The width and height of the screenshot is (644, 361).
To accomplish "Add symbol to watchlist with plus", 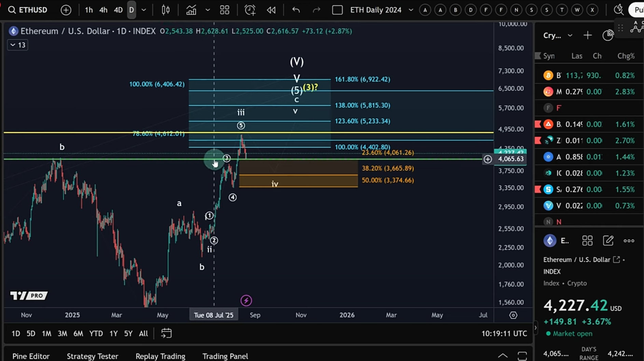I will click(x=588, y=35).
